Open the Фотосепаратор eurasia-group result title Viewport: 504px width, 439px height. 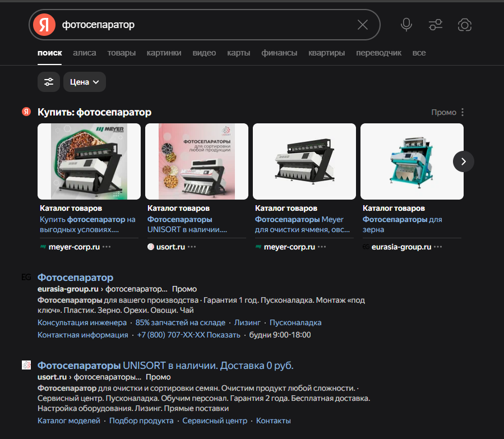tap(75, 278)
